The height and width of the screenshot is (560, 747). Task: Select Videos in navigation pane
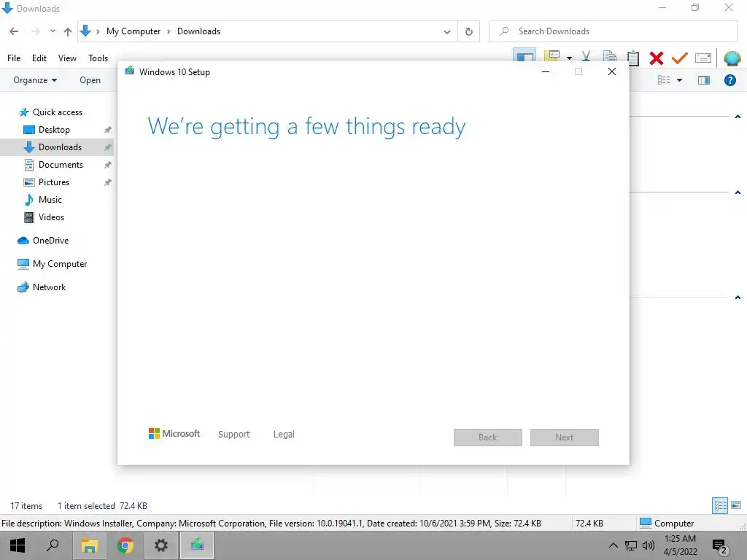pos(51,217)
